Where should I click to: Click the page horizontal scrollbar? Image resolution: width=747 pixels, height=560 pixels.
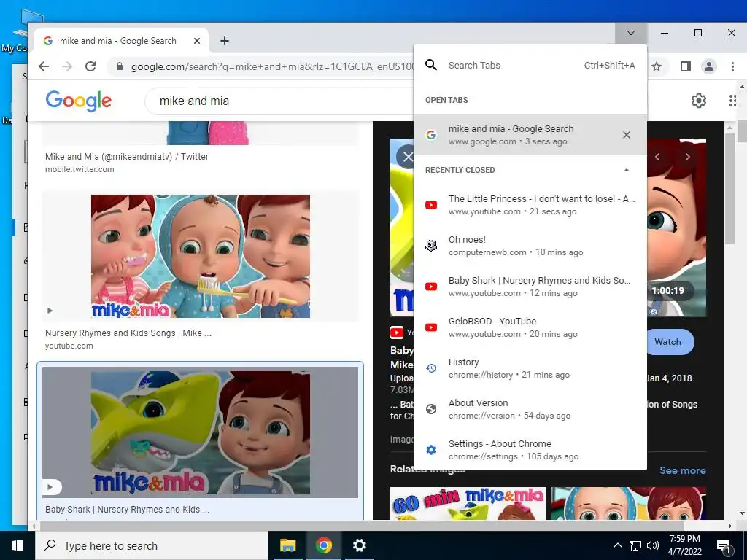[x=362, y=526]
